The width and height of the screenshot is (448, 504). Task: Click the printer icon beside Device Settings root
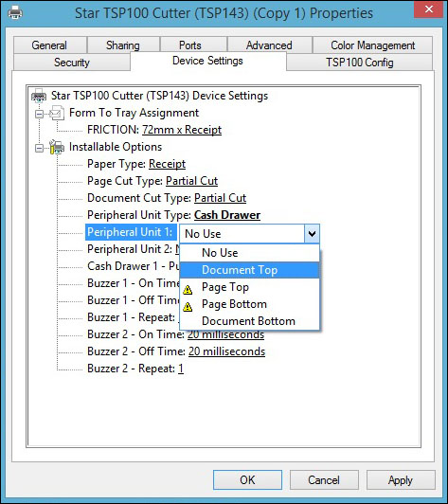pyautogui.click(x=39, y=96)
